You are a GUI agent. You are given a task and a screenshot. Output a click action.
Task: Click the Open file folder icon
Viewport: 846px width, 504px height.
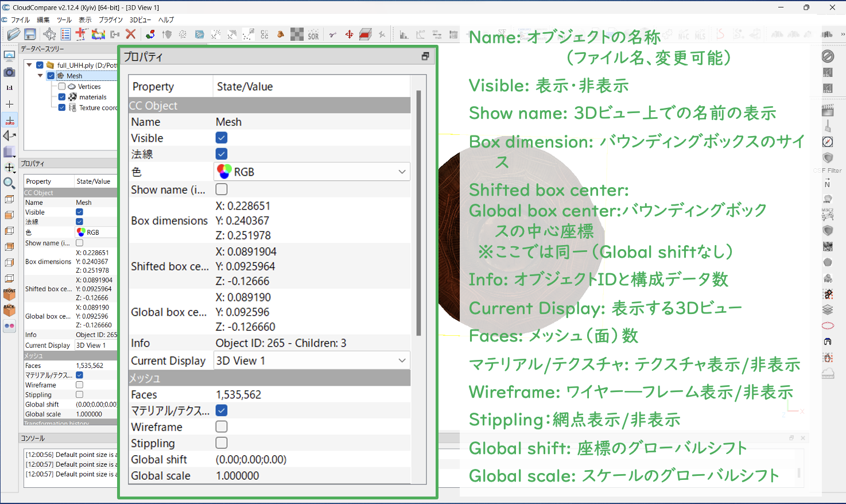[x=14, y=34]
